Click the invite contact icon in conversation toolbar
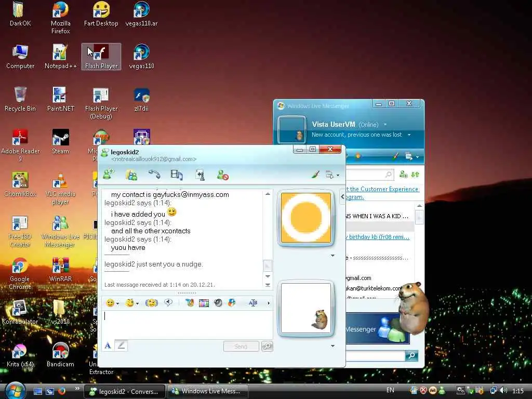Screen dimensions: 532x399 coord(109,175)
